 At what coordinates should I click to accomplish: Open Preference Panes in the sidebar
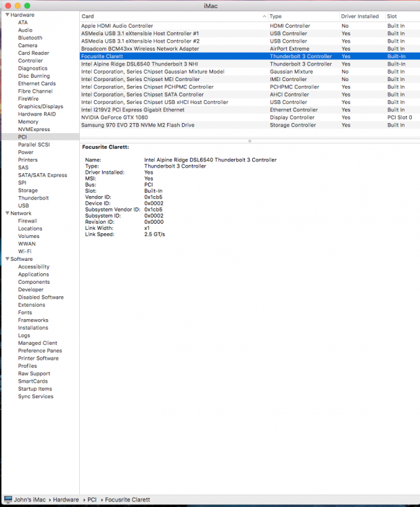[40, 350]
